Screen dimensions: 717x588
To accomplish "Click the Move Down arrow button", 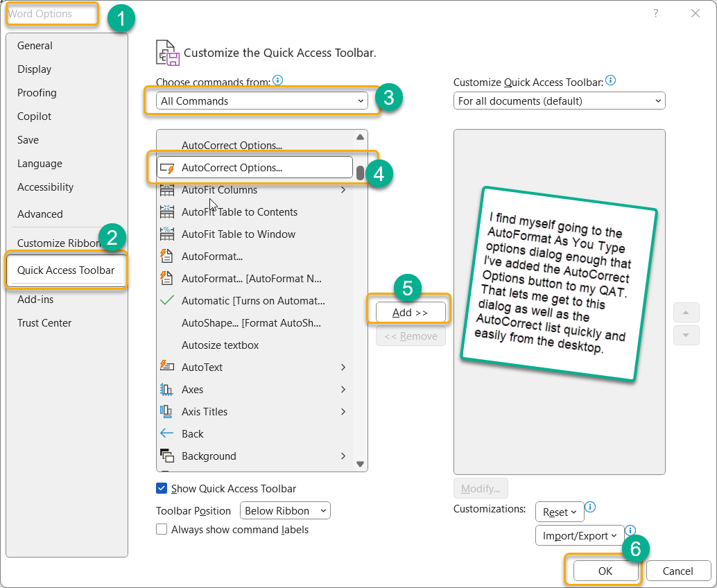I will pos(686,335).
